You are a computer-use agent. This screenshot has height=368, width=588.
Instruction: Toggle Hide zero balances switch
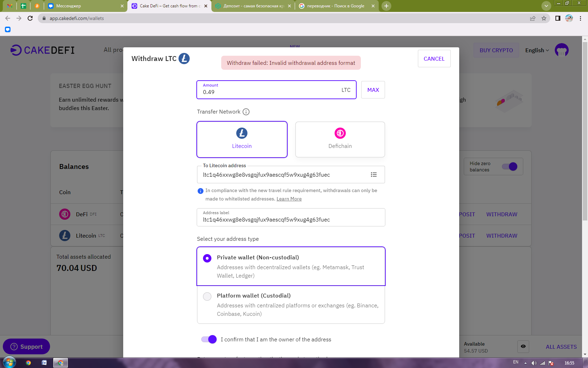point(510,166)
